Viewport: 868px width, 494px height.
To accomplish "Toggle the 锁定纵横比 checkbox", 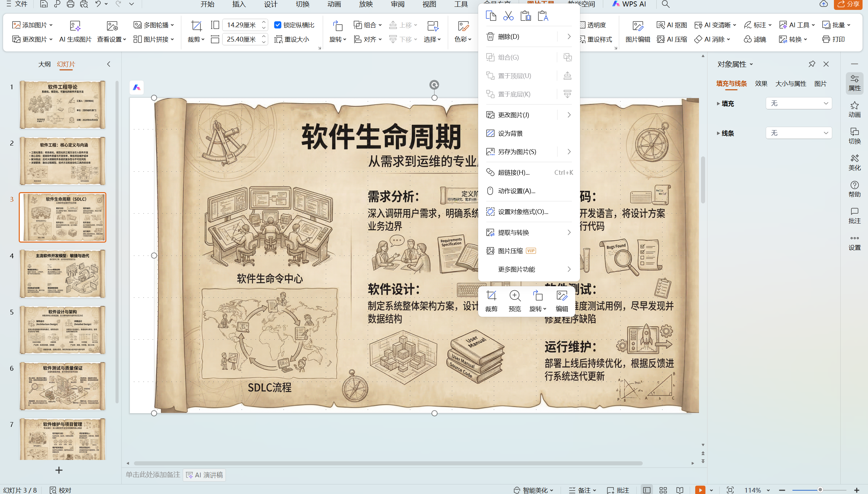I will pyautogui.click(x=278, y=25).
